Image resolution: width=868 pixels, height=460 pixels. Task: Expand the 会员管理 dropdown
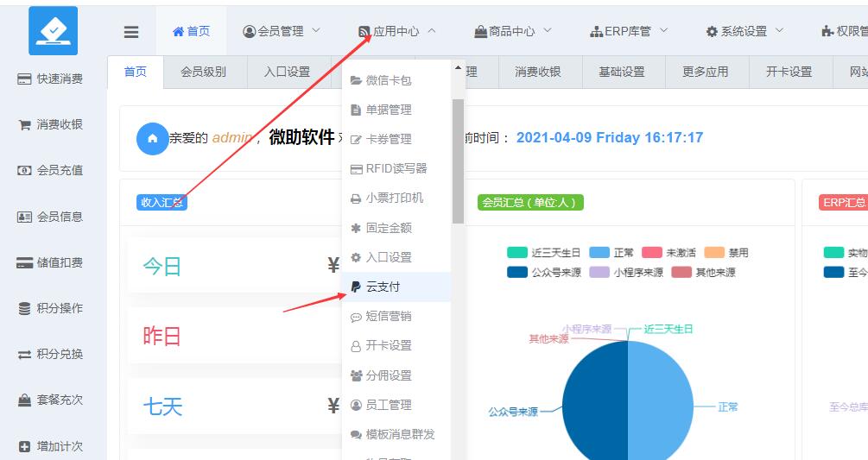click(x=282, y=31)
